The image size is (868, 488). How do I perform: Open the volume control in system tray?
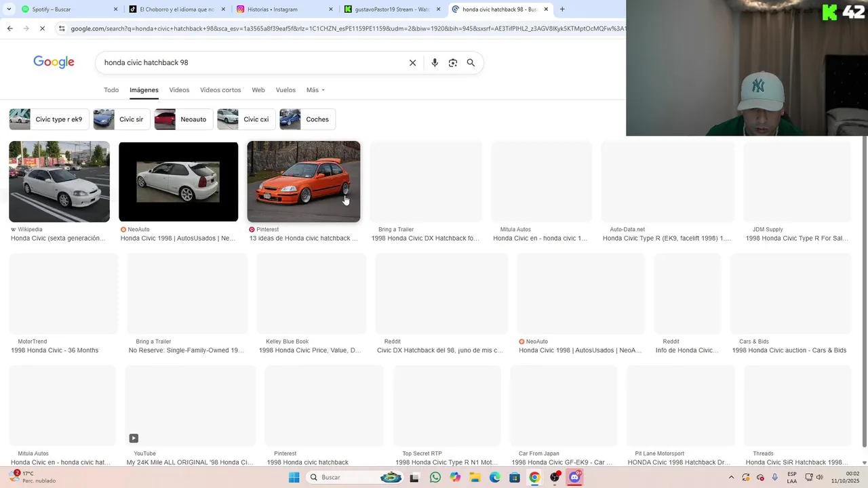point(820,477)
